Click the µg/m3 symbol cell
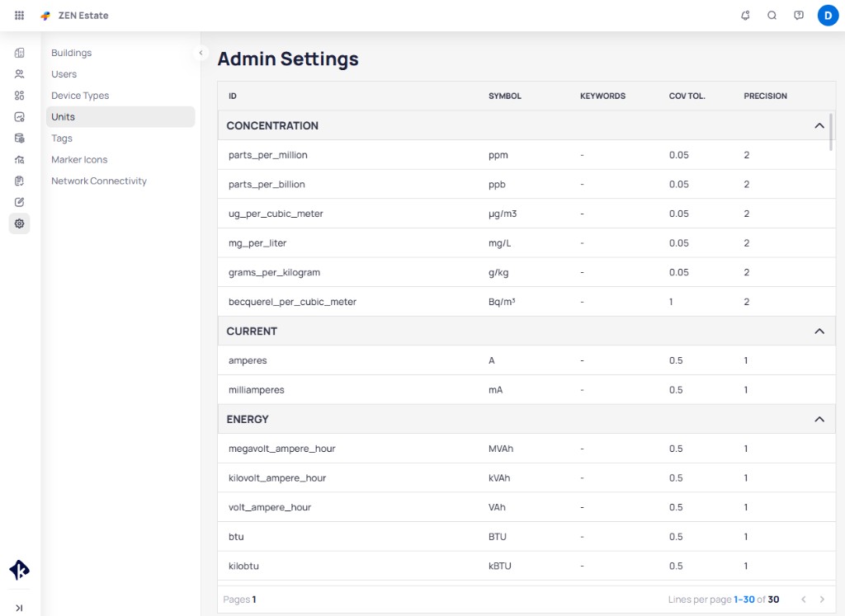Viewport: 845px width, 616px height. tap(503, 214)
